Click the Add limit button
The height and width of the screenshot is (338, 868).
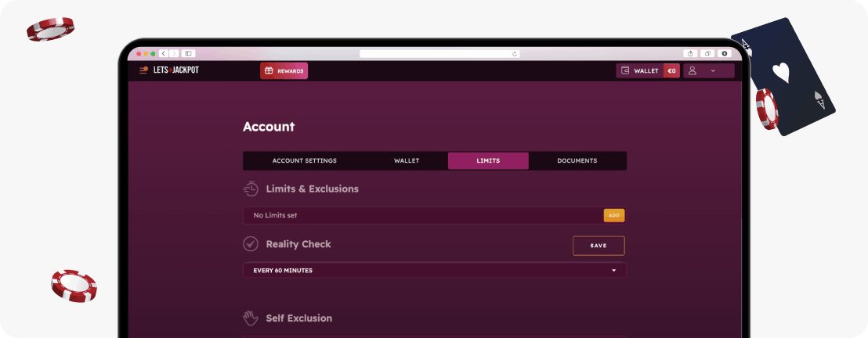614,215
